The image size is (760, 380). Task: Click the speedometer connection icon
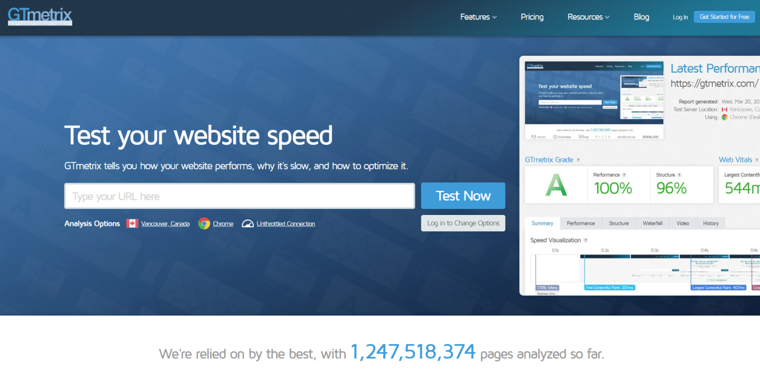click(248, 223)
